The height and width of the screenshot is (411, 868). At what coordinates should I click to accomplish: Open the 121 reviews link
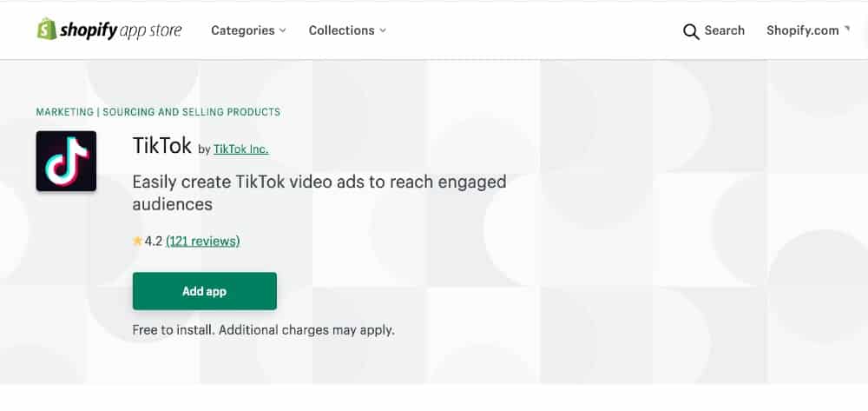[x=202, y=241]
